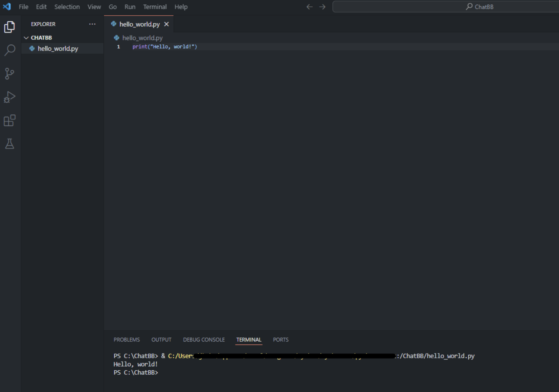The width and height of the screenshot is (559, 392).
Task: Go back with the left arrow
Action: (309, 7)
